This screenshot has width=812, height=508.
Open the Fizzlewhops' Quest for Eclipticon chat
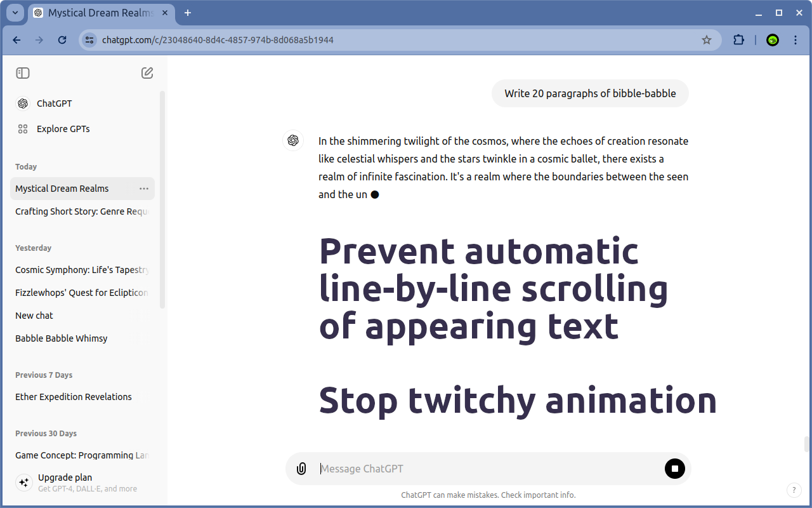[82, 293]
